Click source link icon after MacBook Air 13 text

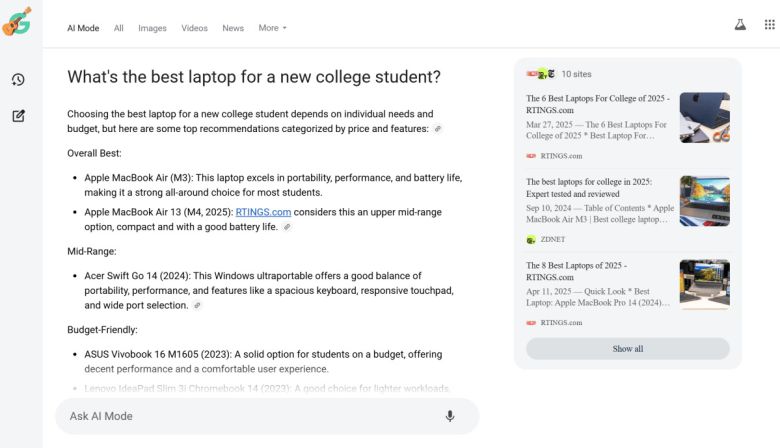point(287,227)
